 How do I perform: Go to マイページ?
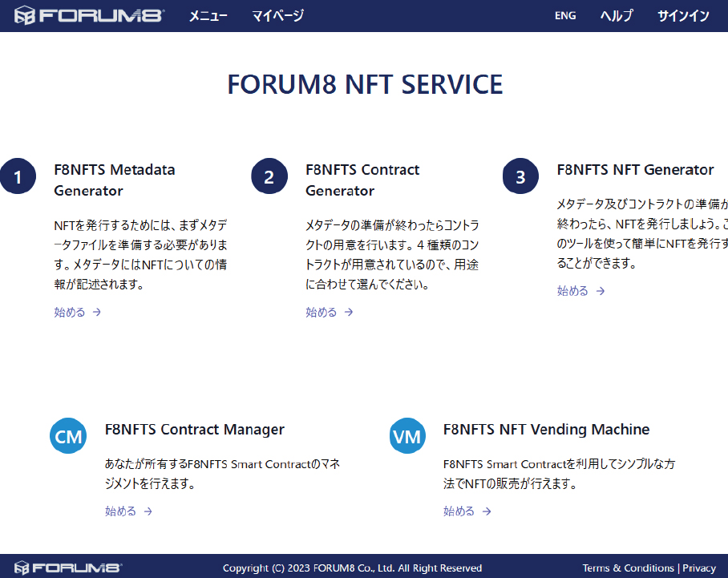[x=277, y=16]
